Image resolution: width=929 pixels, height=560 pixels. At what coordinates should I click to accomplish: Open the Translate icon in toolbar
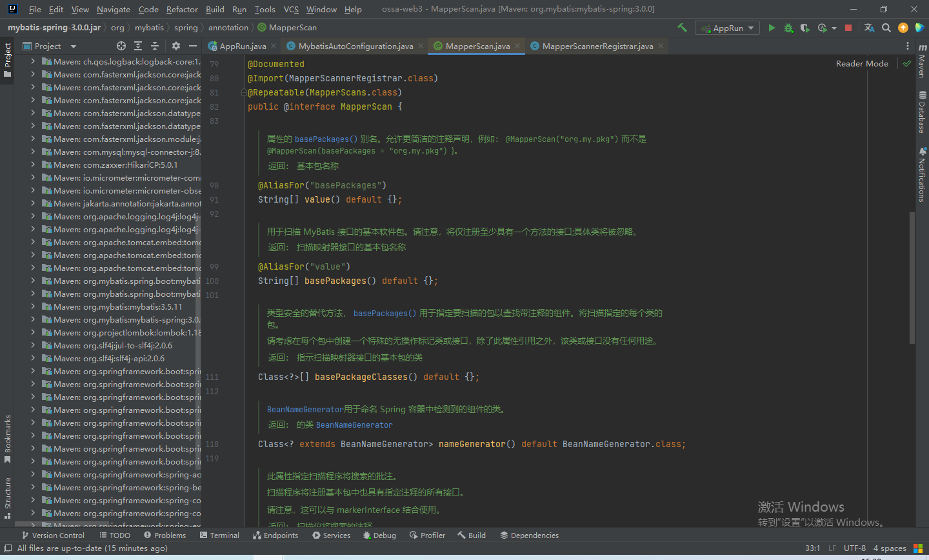(x=869, y=28)
